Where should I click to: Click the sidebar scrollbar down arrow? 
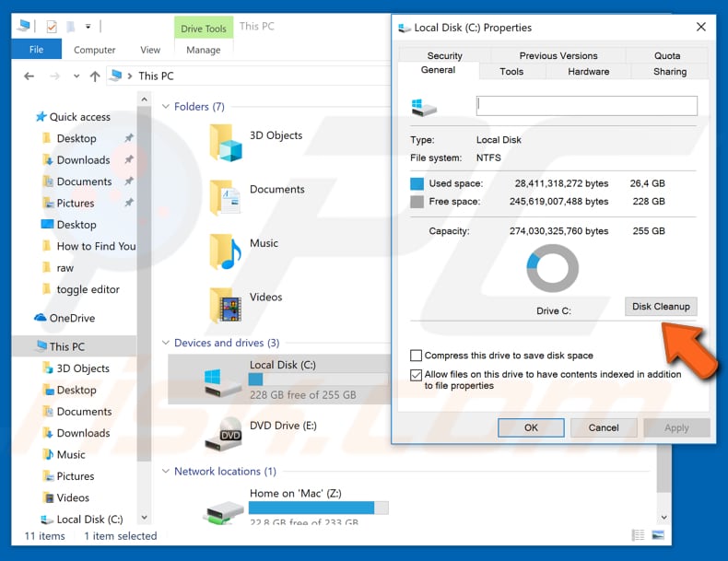(145, 517)
